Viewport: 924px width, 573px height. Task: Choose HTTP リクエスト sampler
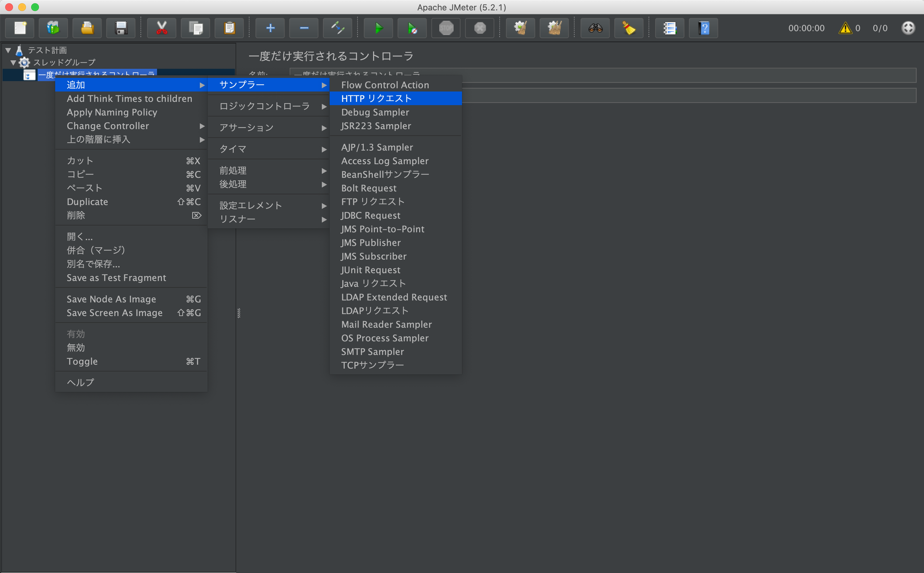tap(395, 99)
